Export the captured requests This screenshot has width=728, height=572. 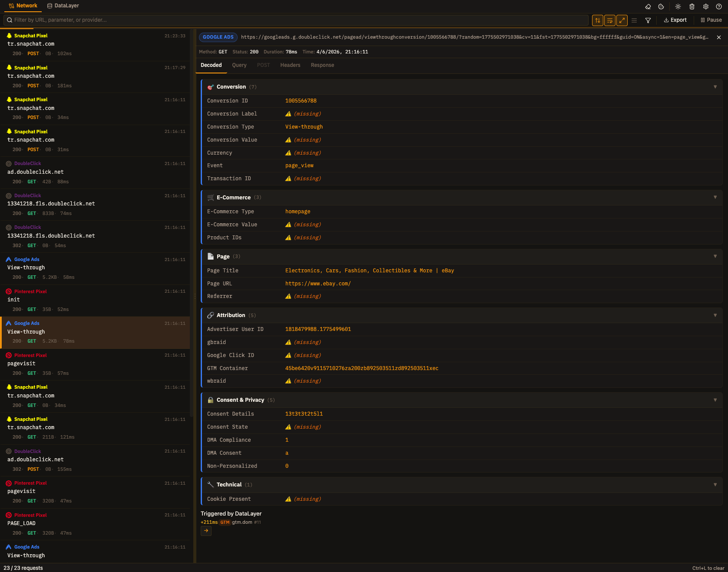point(675,20)
